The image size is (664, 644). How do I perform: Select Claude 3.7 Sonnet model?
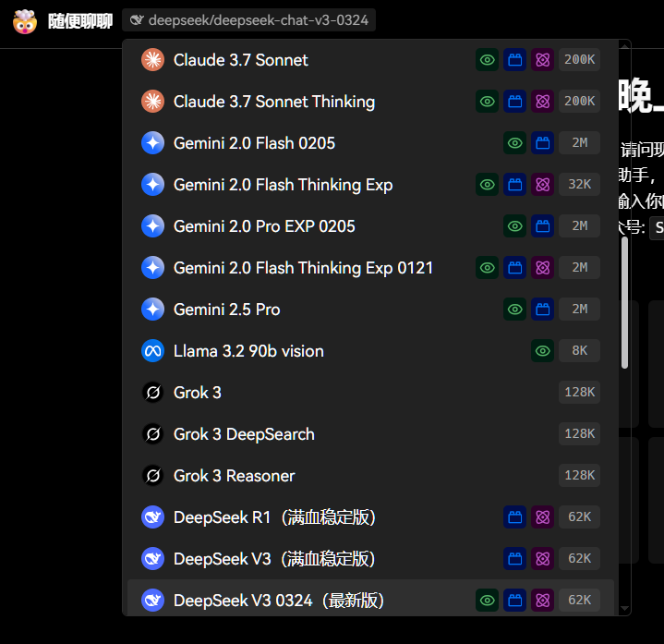[x=370, y=60]
